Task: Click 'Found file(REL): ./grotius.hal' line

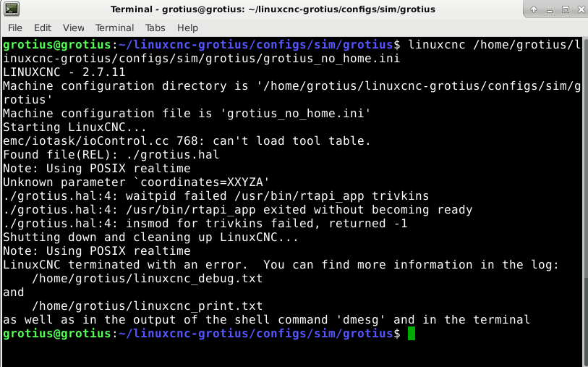Action: pos(111,155)
